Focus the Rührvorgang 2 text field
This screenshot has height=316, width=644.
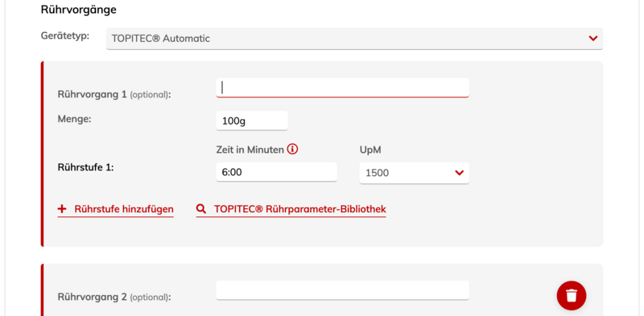click(x=343, y=290)
